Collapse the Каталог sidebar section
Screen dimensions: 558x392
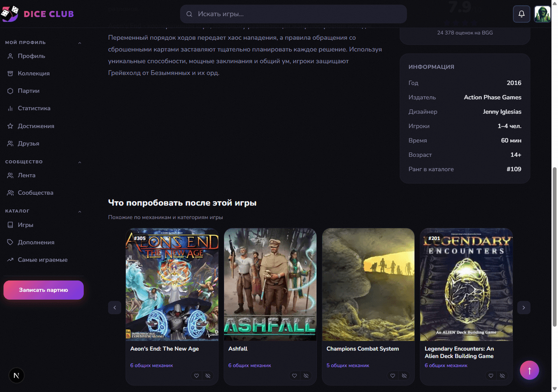click(x=80, y=211)
